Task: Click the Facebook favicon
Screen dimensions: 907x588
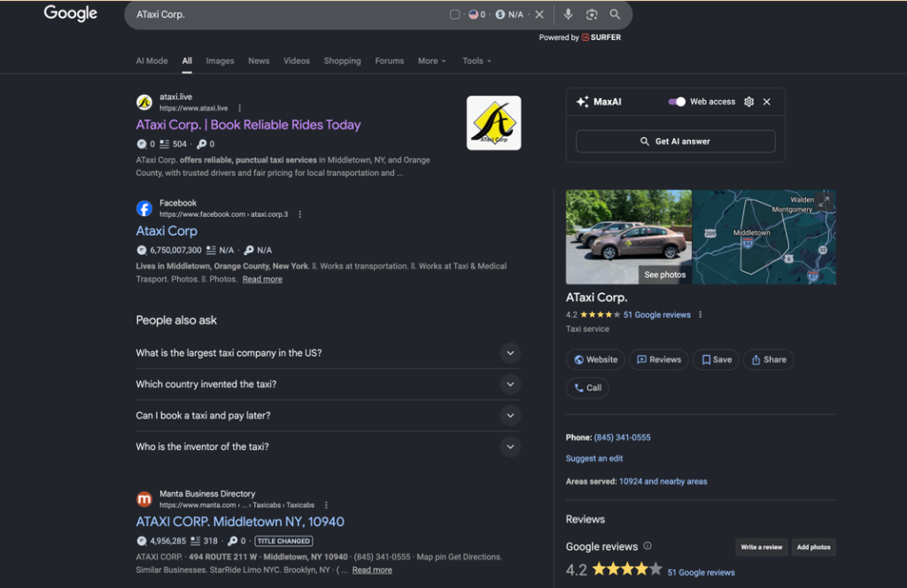Action: (144, 208)
